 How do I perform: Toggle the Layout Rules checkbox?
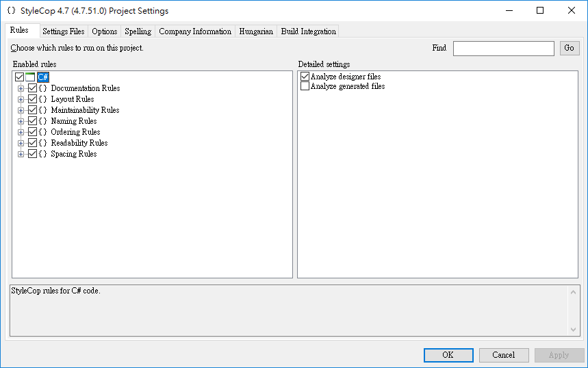33,99
